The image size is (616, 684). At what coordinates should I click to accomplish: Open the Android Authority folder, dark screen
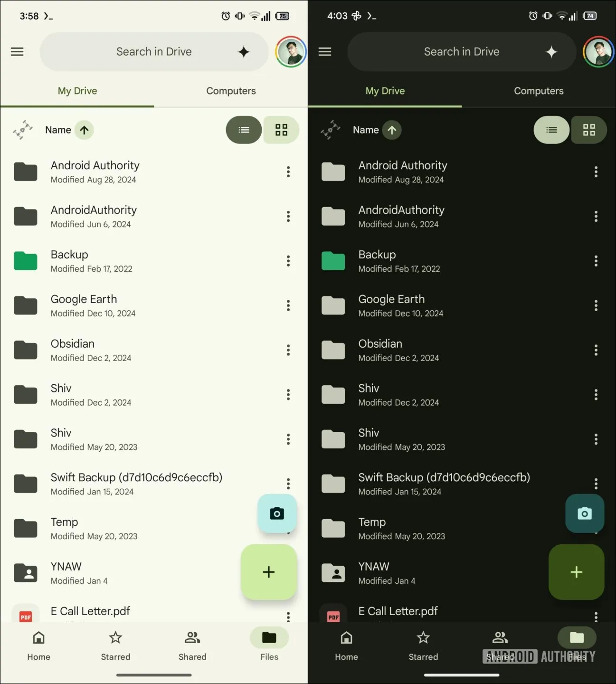462,171
